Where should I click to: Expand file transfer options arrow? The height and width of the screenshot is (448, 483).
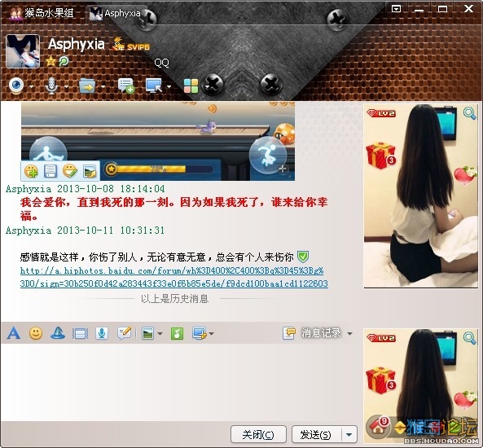(x=103, y=86)
